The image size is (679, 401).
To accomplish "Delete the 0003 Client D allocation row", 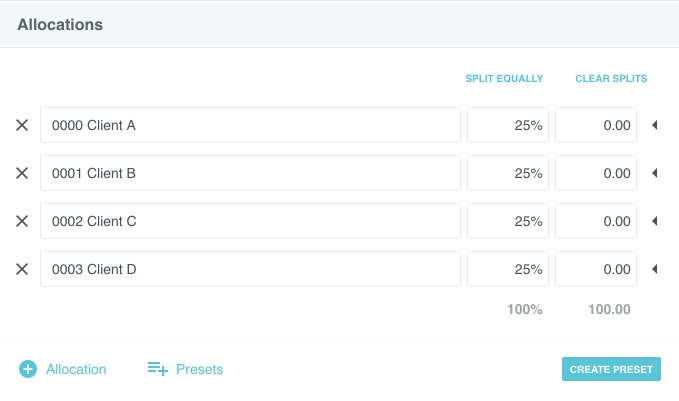I will (x=22, y=269).
